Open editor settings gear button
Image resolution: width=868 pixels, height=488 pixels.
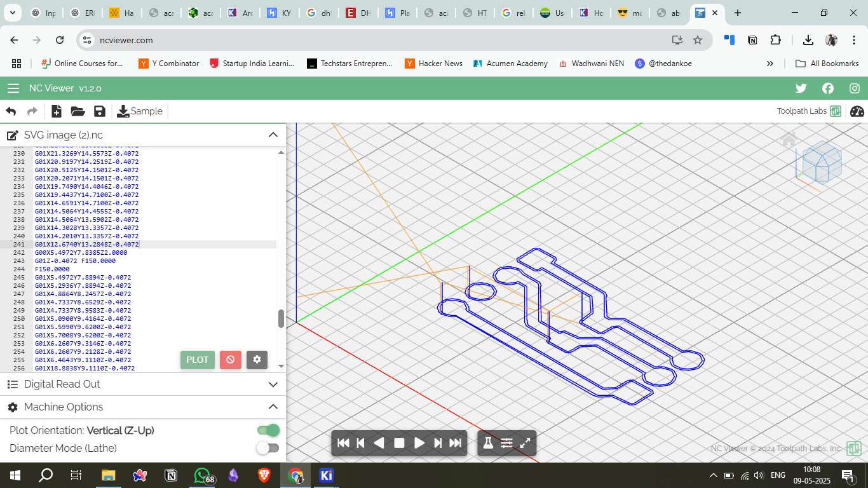coord(257,360)
